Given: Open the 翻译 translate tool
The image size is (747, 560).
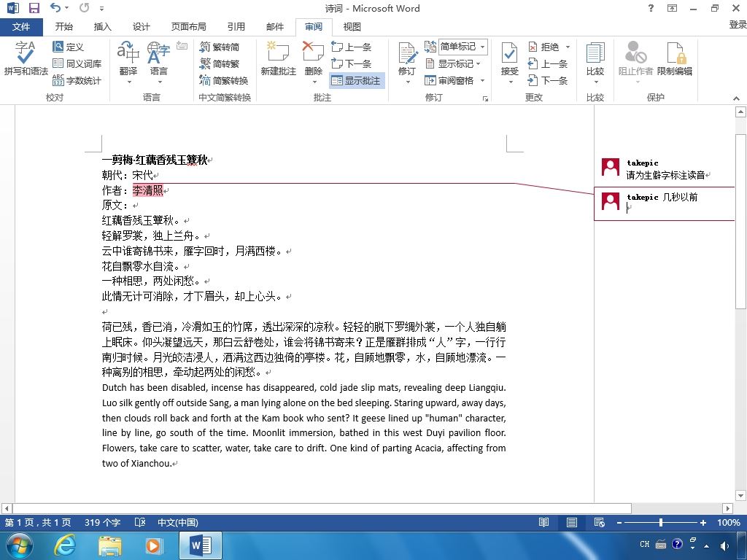Looking at the screenshot, I should click(128, 58).
